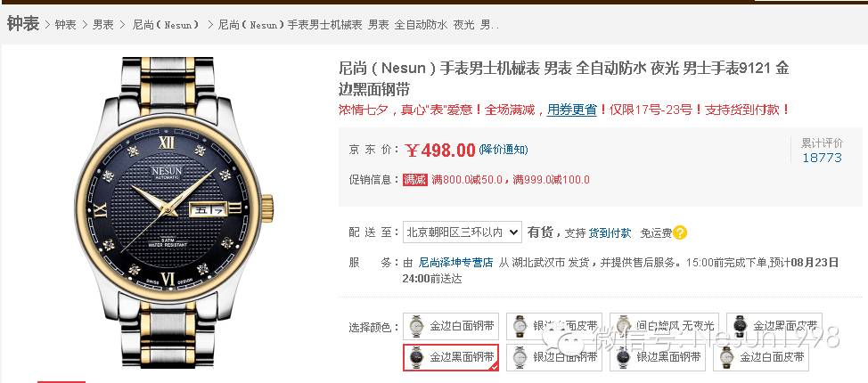Viewport: 868px width, 383px height.
Task: Open the 尼尚 (Nesun) brand breadcrumb
Action: pos(166,24)
